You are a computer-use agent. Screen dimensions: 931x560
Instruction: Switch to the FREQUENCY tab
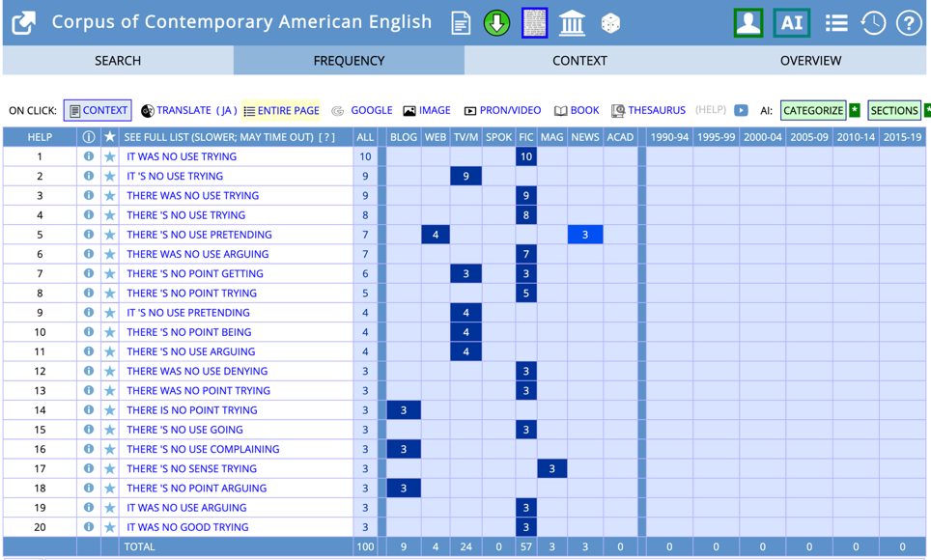349,61
